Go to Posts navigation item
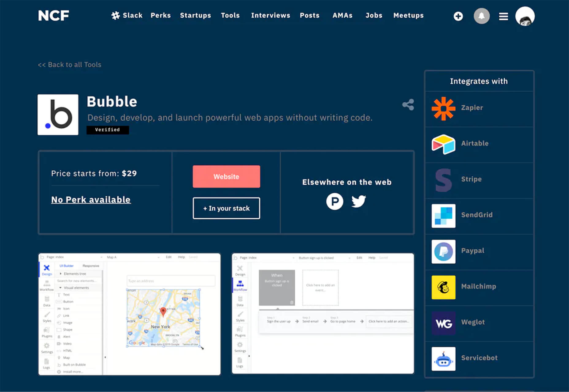This screenshot has width=569, height=392. tap(309, 15)
